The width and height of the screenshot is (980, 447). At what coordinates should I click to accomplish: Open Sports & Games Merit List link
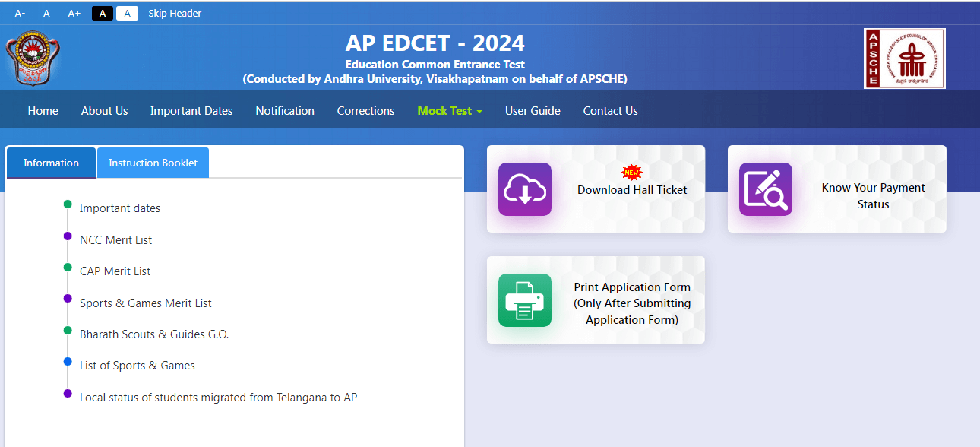146,303
